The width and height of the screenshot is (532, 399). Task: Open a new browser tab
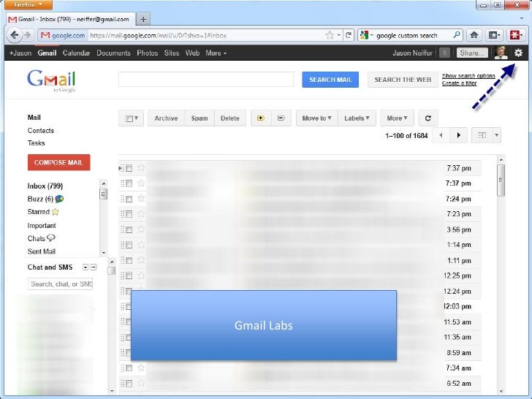tap(143, 19)
